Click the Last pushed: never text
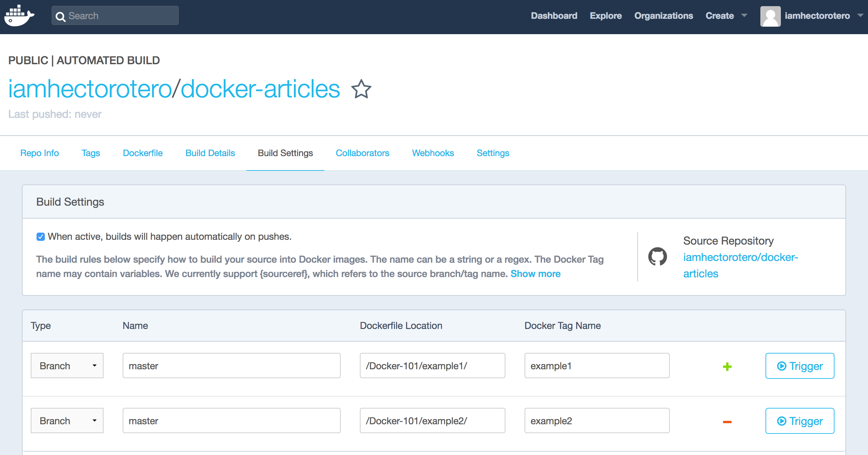 point(55,114)
